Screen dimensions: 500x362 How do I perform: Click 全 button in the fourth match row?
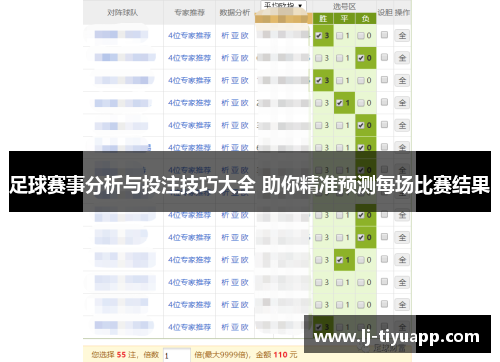click(402, 103)
